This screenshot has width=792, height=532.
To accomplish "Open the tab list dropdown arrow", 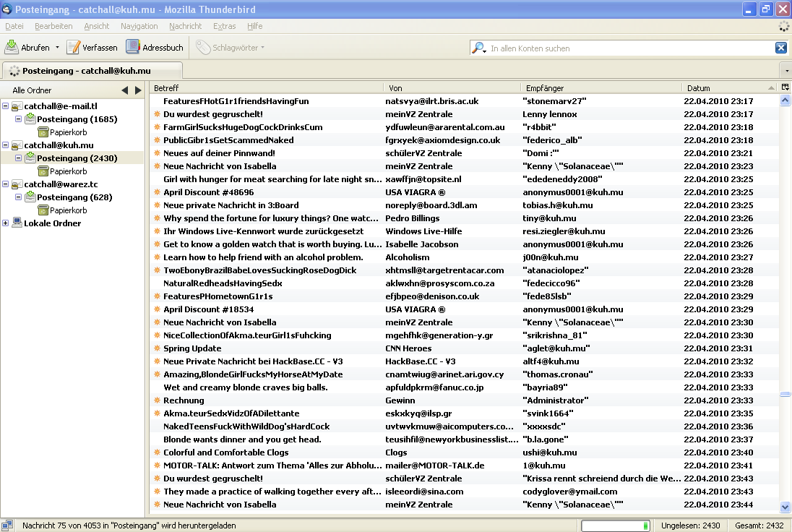I will pyautogui.click(x=786, y=71).
